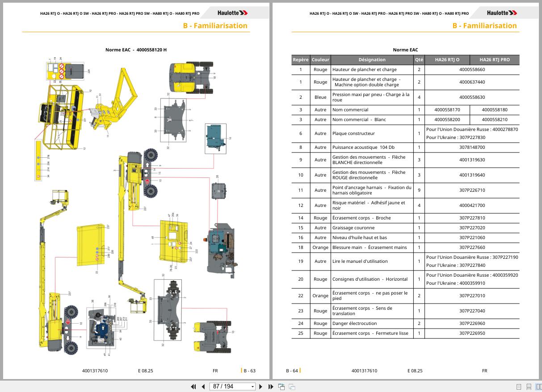Viewport: 542px width, 392px height.
Task: Click the yellow cover panel illustration
Action: pyautogui.click(x=92, y=245)
